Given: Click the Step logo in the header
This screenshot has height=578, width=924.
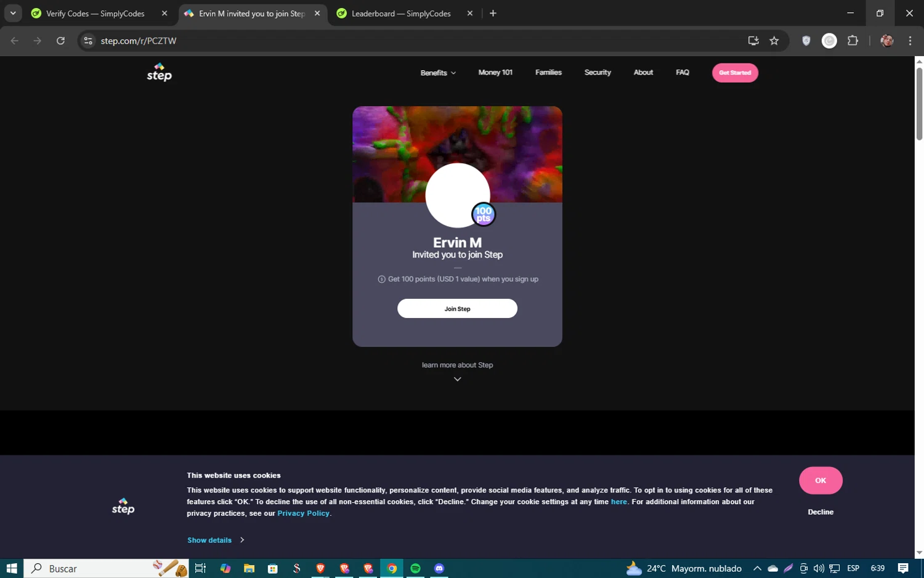Looking at the screenshot, I should click(159, 72).
